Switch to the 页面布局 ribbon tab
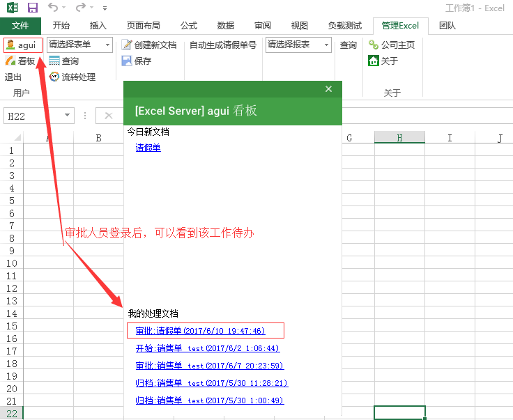 (144, 26)
